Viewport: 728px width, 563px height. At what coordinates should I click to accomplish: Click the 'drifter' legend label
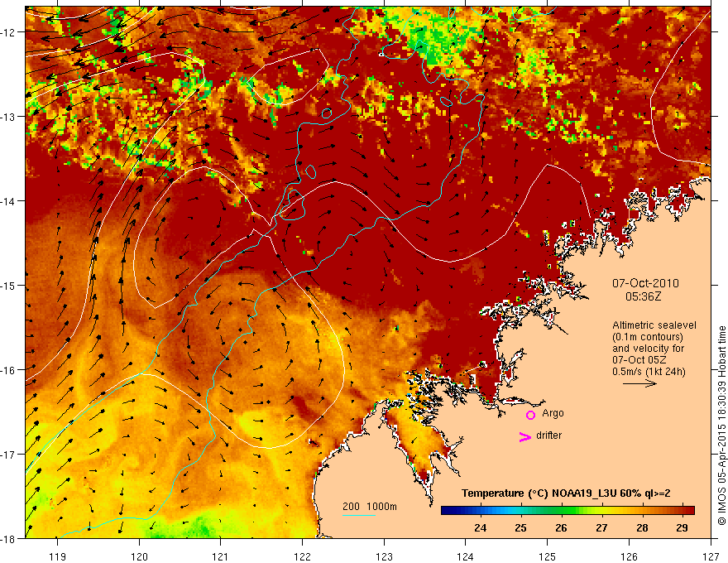[x=548, y=435]
